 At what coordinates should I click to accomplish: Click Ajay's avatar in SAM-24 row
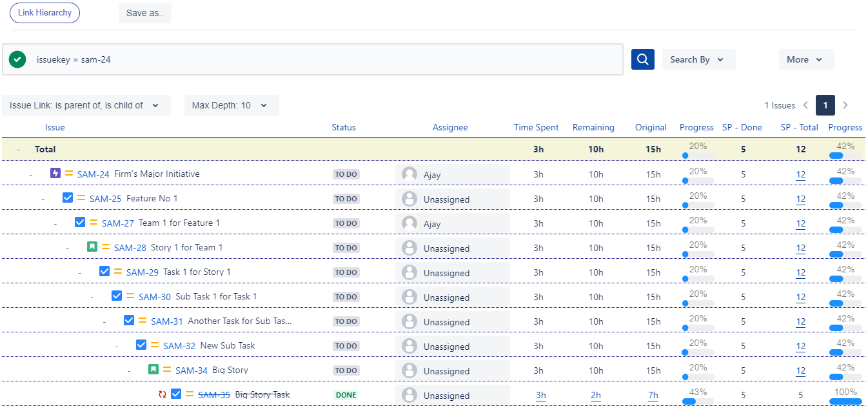coord(409,174)
